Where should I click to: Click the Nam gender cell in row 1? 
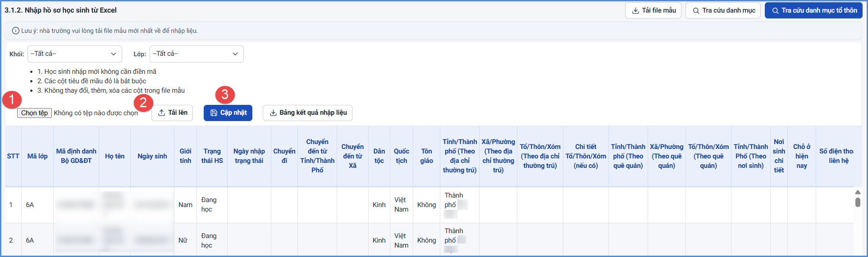point(185,205)
